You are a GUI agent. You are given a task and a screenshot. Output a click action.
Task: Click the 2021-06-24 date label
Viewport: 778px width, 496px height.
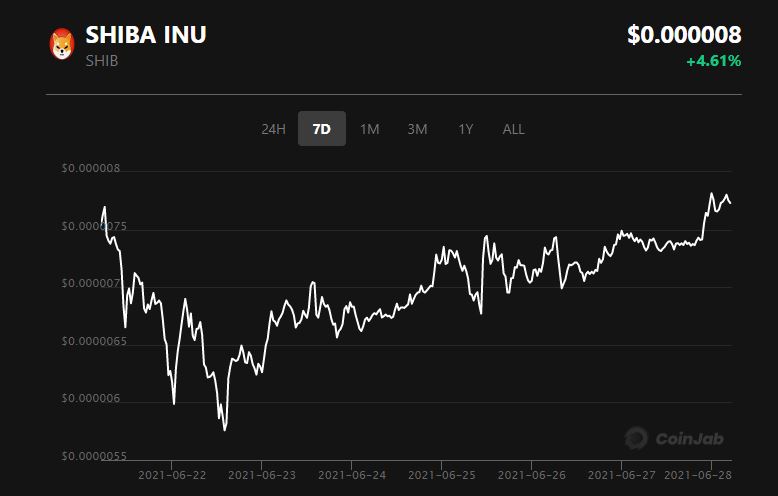(352, 475)
